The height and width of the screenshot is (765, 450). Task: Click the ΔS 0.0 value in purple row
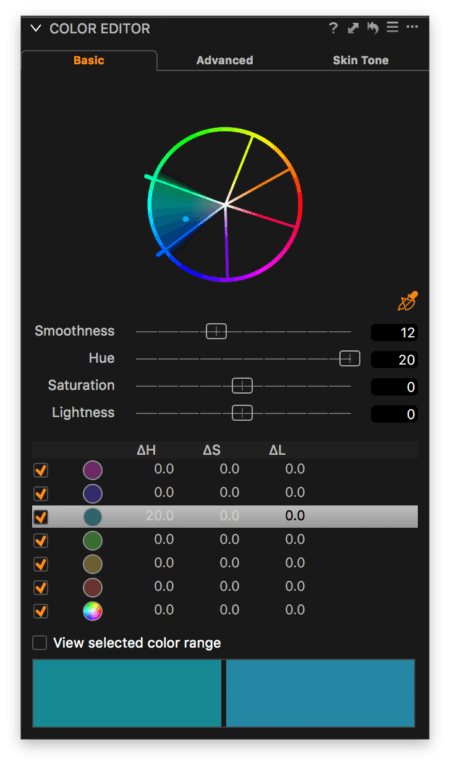[x=229, y=469]
